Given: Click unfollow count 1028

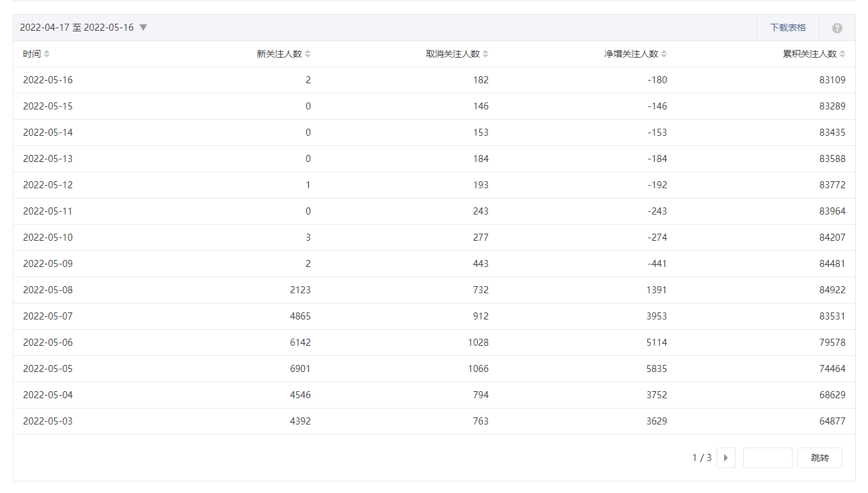Looking at the screenshot, I should [x=478, y=343].
